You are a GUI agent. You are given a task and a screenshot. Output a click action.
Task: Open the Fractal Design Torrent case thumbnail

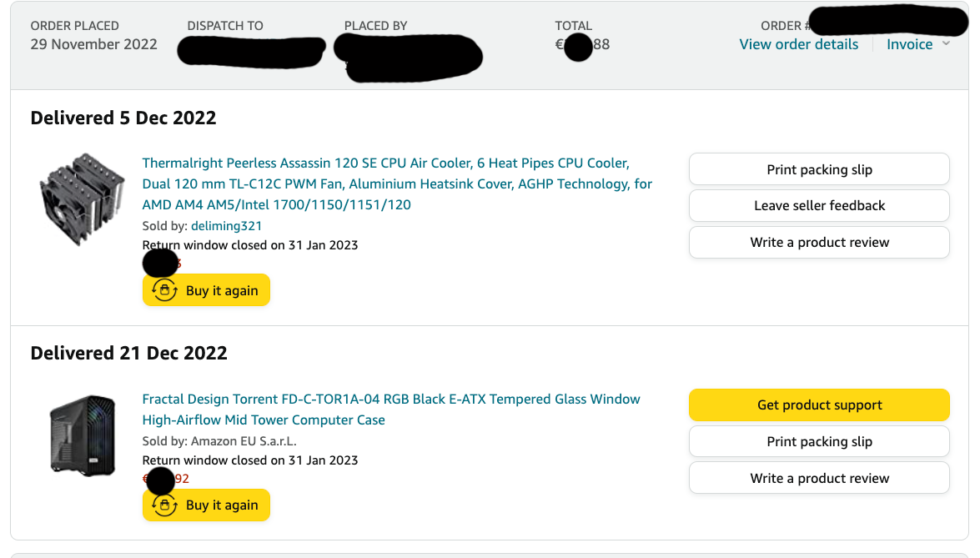point(82,435)
